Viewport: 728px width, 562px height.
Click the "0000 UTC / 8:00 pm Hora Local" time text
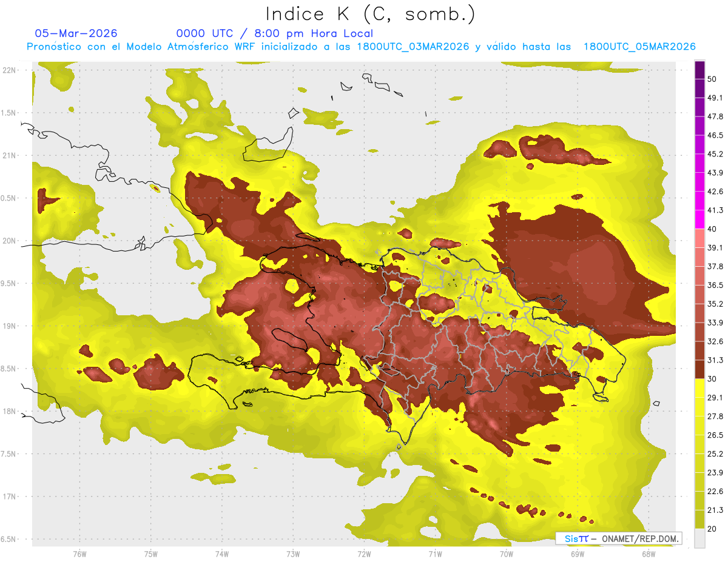274,33
